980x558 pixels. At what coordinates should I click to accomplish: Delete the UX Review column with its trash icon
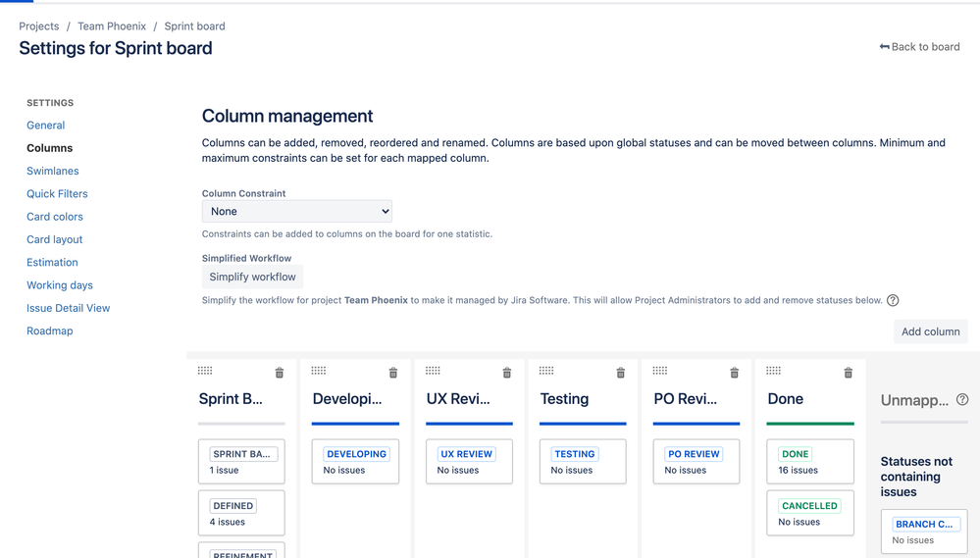click(x=507, y=373)
